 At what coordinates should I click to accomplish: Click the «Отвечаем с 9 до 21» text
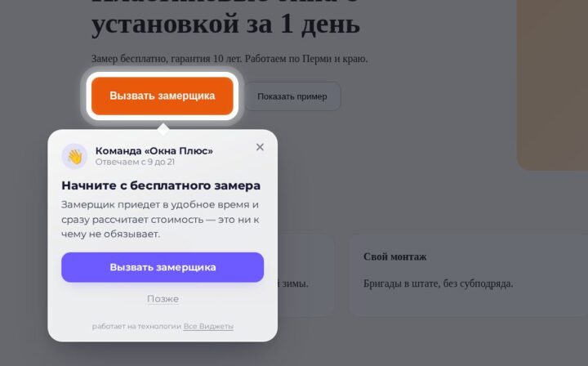[135, 162]
